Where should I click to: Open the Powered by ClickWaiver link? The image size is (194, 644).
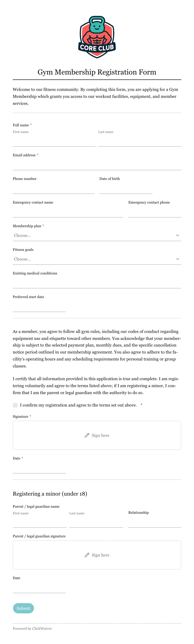32,629
